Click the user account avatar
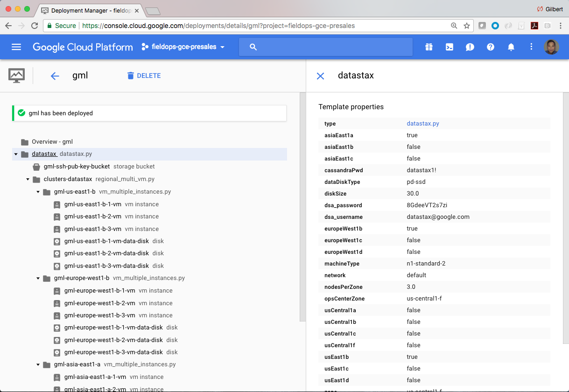Viewport: 569px width, 392px height. (x=551, y=47)
